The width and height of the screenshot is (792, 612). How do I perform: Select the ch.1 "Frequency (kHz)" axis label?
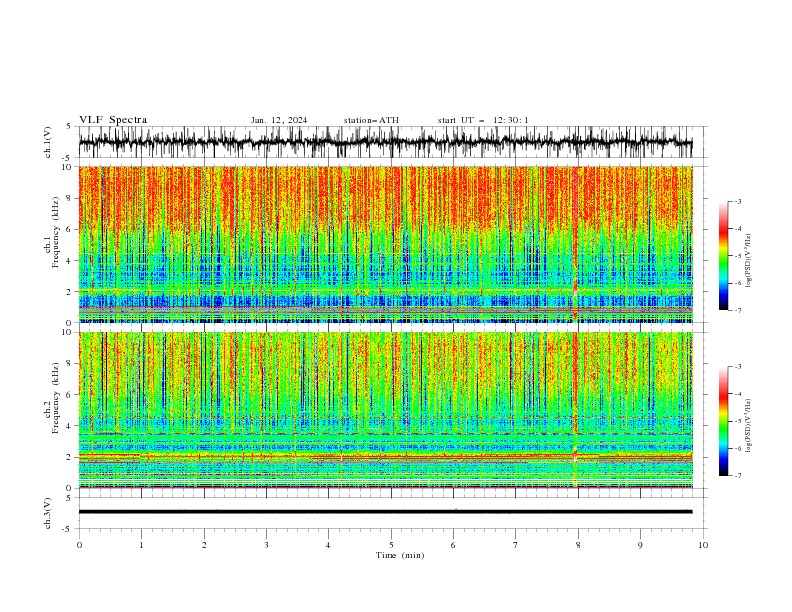tap(55, 233)
